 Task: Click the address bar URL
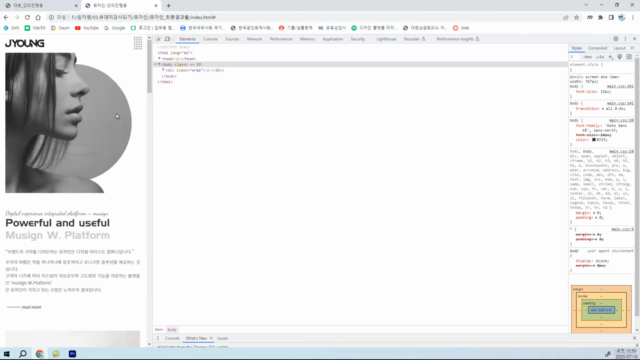click(x=143, y=18)
